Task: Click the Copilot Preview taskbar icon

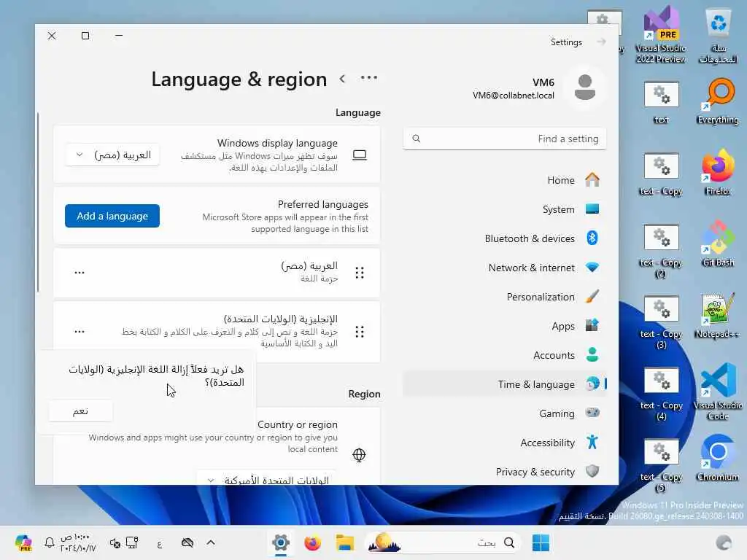Action: [23, 542]
